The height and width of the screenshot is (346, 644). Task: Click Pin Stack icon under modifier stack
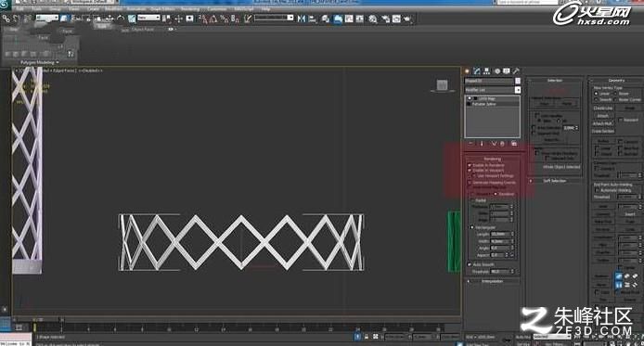pos(470,144)
